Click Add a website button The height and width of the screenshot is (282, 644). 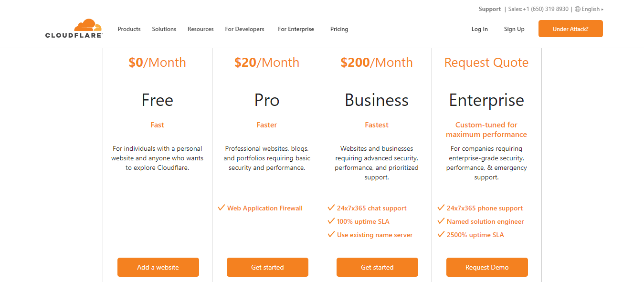point(158,267)
